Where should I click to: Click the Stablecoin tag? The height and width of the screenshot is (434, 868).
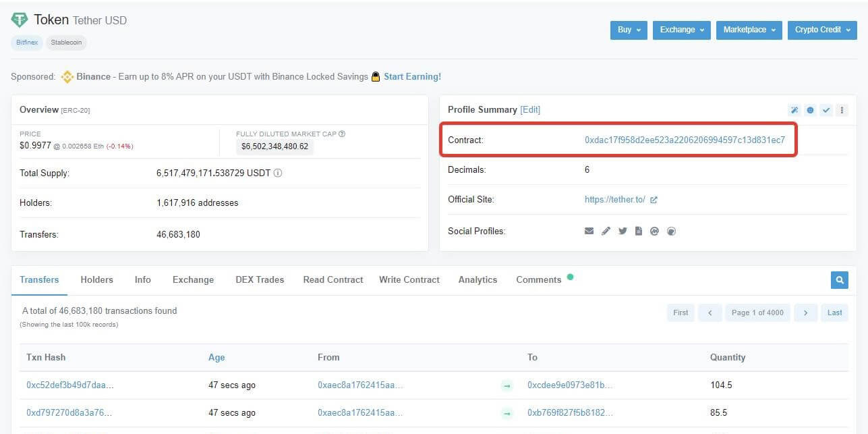(x=66, y=43)
